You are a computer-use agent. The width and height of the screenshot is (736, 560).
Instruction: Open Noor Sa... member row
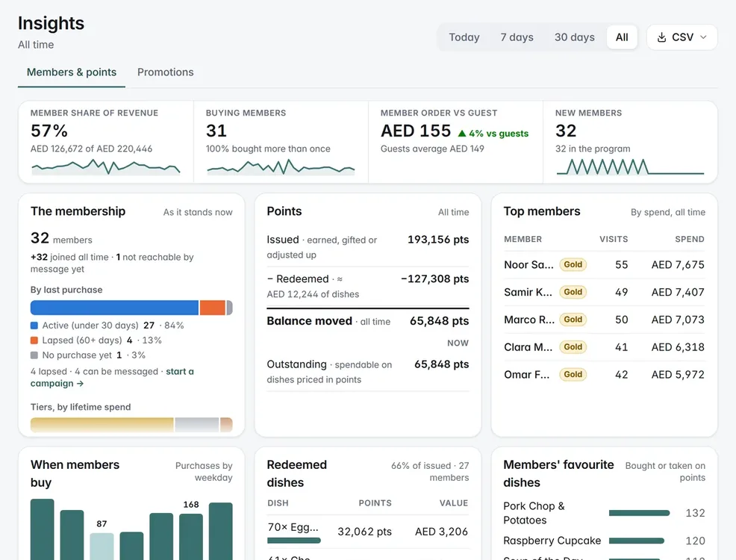tap(604, 265)
